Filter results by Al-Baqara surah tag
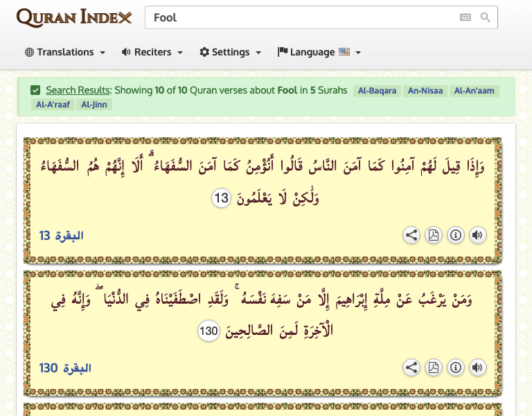 377,91
